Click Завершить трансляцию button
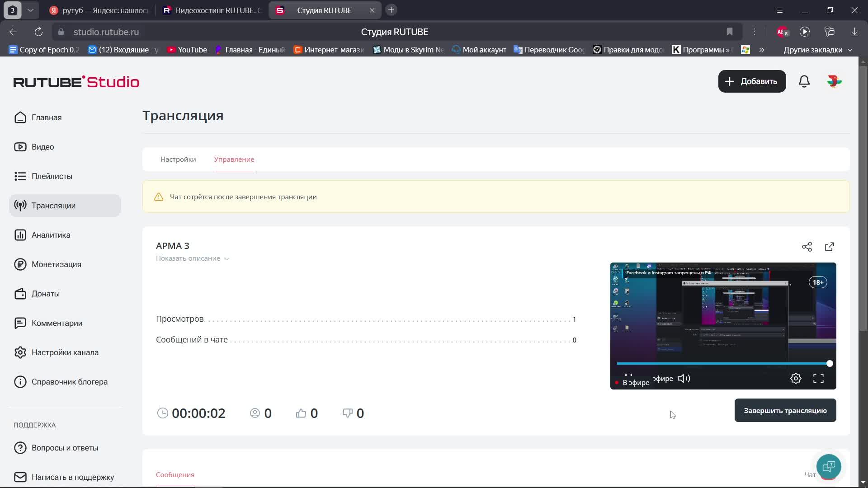 tap(785, 410)
